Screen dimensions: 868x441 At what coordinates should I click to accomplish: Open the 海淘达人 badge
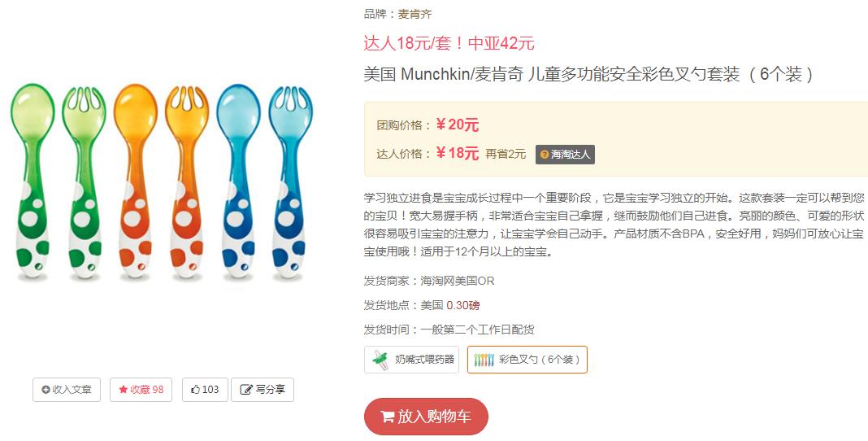click(565, 155)
